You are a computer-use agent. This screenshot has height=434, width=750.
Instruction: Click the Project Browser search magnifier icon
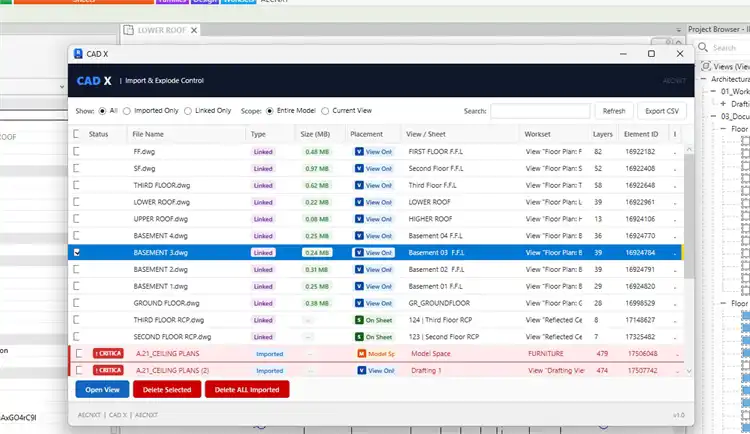703,47
